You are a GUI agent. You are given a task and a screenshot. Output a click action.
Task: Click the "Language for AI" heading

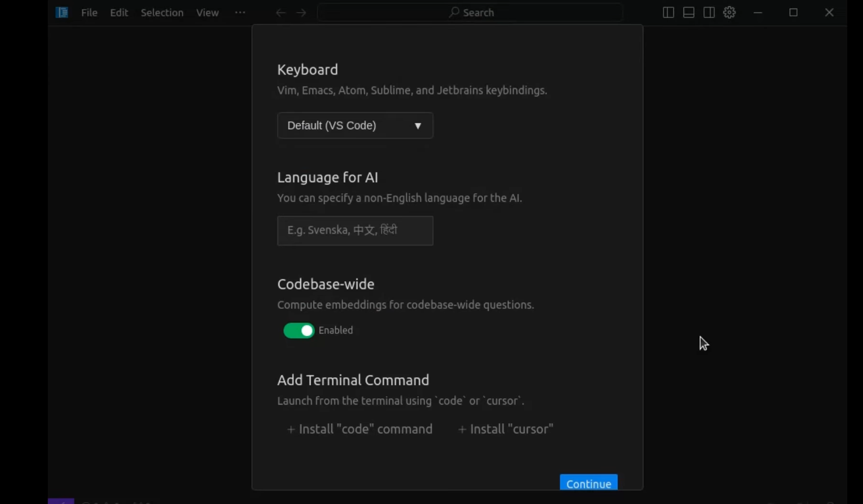pyautogui.click(x=328, y=177)
